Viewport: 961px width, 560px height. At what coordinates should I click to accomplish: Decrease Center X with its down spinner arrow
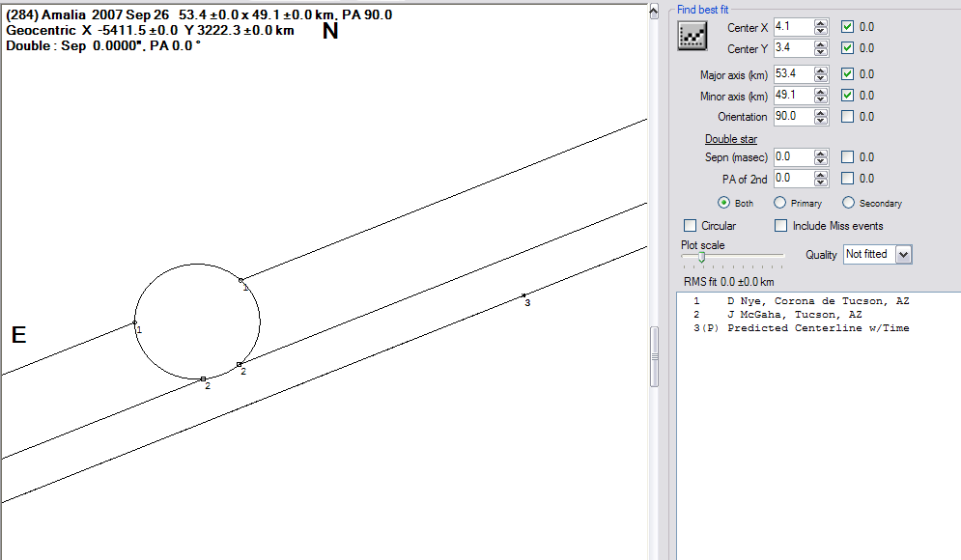click(x=821, y=31)
